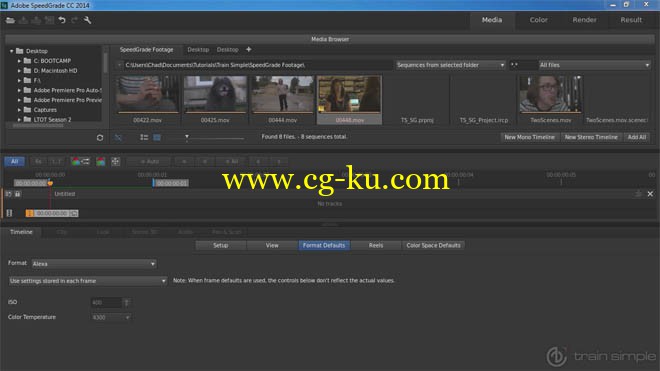Open the View sub-tab

click(x=272, y=246)
